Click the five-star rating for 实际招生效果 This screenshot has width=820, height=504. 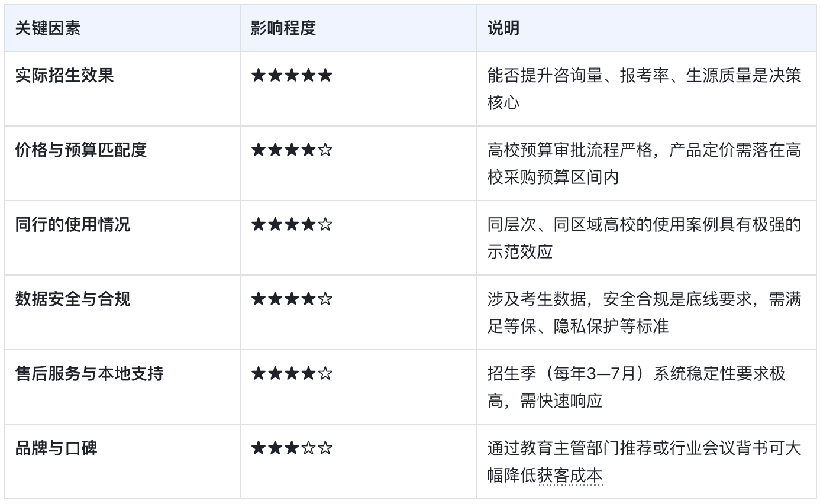[x=292, y=76]
